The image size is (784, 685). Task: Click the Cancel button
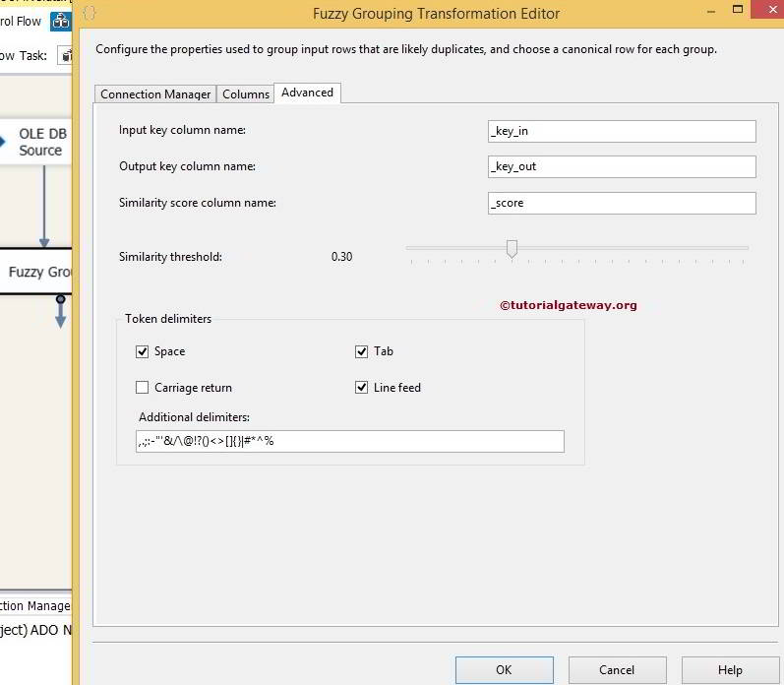click(x=617, y=670)
